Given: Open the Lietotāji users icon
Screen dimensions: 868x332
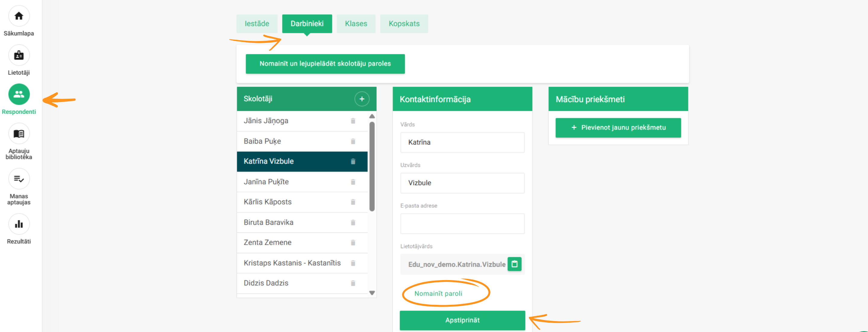Looking at the screenshot, I should click(x=19, y=55).
